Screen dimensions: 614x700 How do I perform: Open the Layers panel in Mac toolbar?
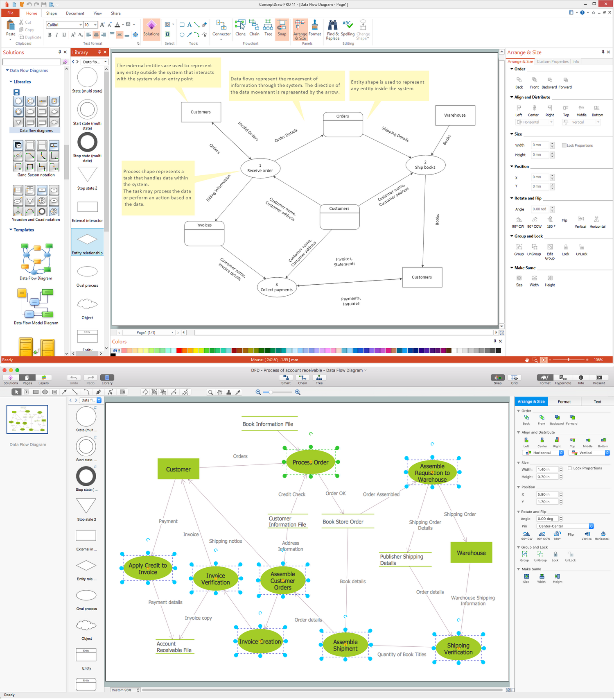tap(43, 380)
